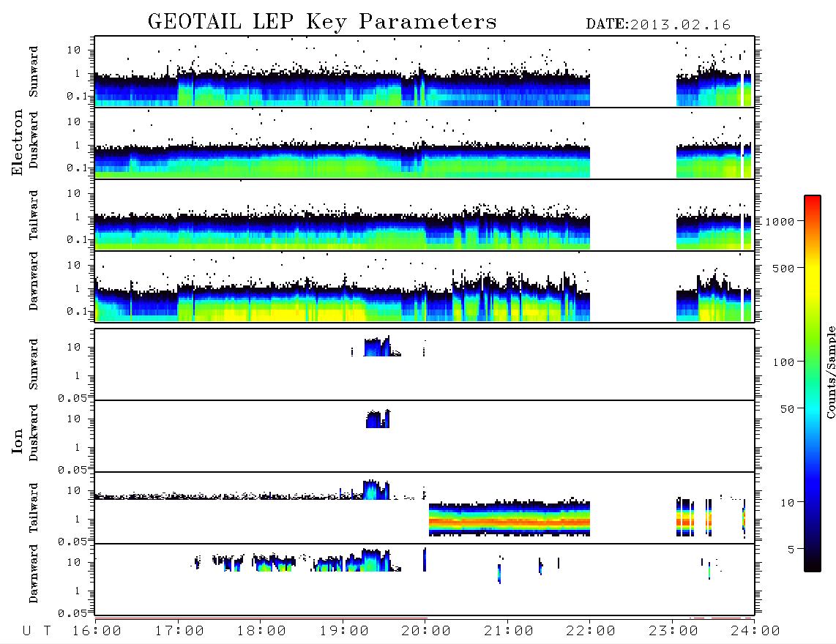The width and height of the screenshot is (836, 644).
Task: Click the Ion Duskward panel label
Action: pos(34,433)
